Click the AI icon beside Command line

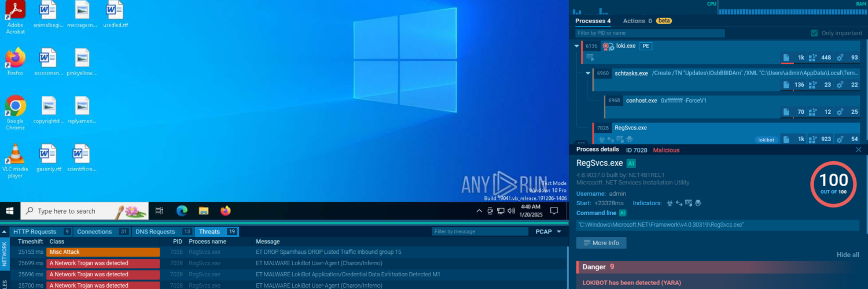[x=623, y=213]
